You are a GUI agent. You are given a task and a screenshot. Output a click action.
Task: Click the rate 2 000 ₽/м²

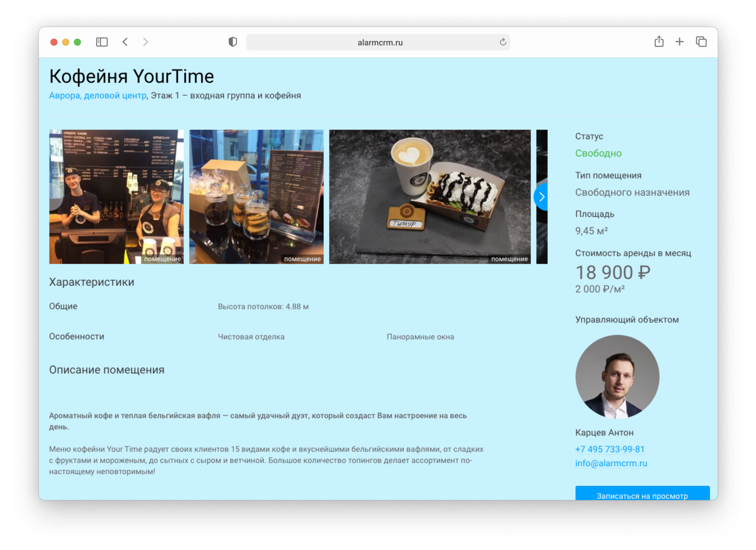tap(600, 289)
